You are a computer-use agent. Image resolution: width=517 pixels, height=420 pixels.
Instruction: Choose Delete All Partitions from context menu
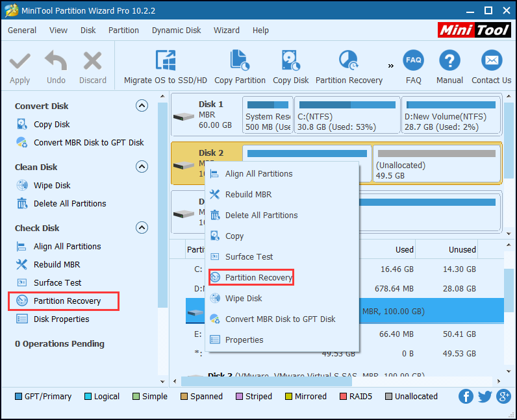282,216
